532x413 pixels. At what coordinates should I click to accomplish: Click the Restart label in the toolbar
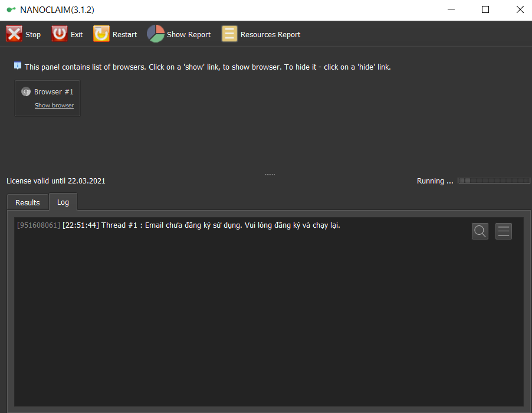[x=124, y=35]
